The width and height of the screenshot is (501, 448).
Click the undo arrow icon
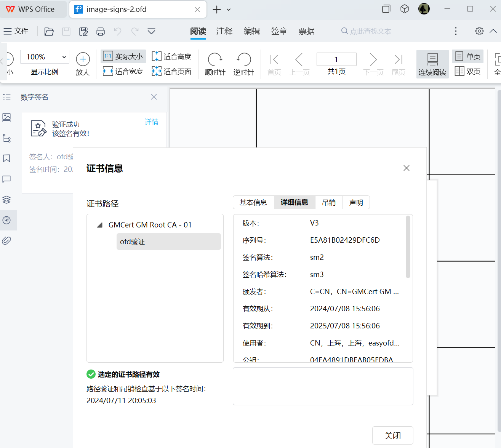coord(118,31)
